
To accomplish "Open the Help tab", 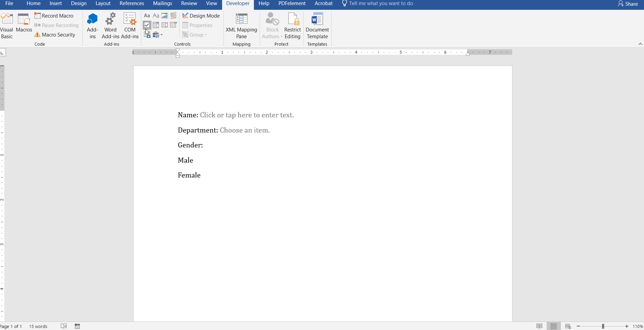I will tap(264, 3).
